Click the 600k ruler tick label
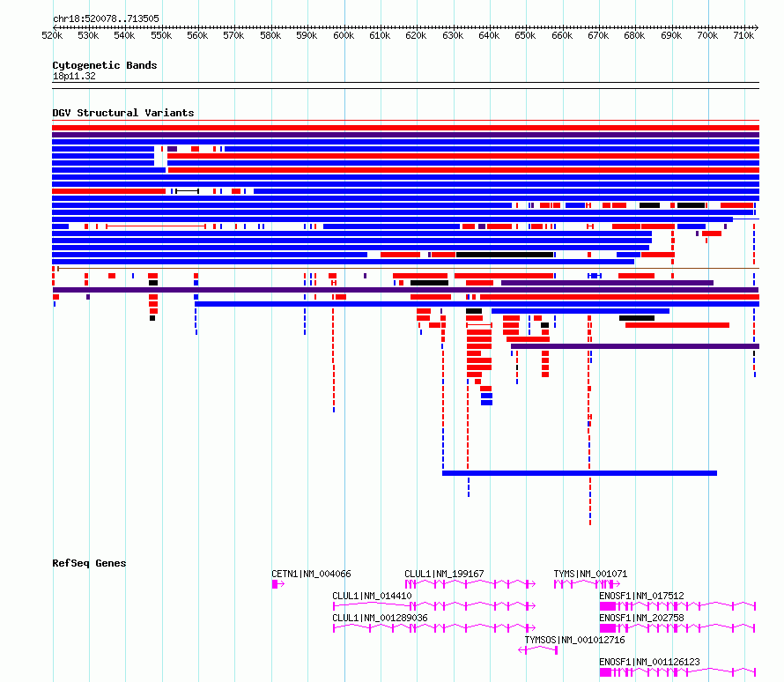This screenshot has width=784, height=682. pyautogui.click(x=344, y=35)
